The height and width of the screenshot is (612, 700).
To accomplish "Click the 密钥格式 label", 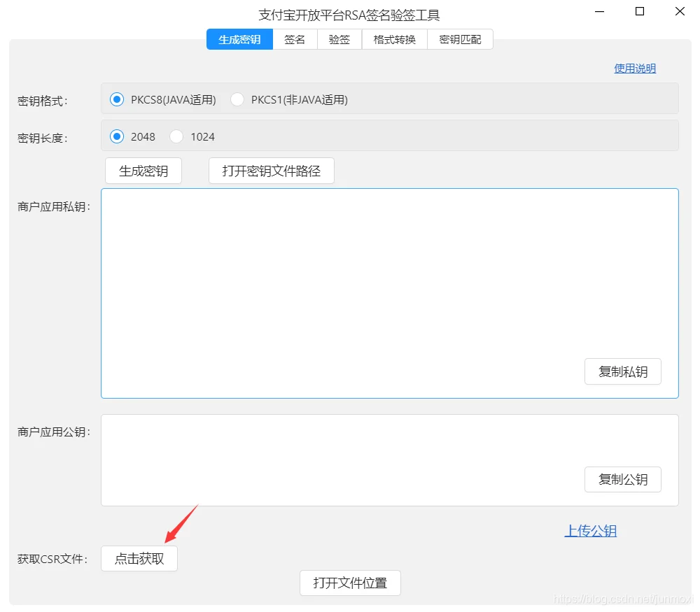I will tap(43, 101).
